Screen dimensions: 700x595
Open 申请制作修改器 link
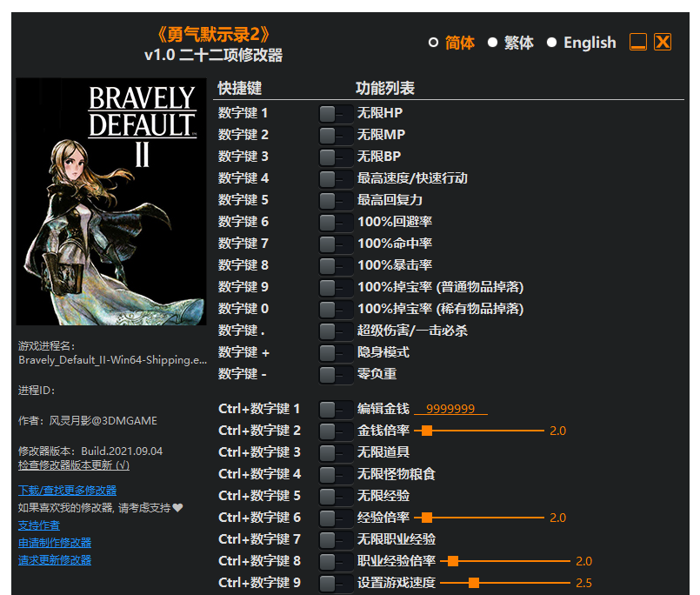(55, 543)
